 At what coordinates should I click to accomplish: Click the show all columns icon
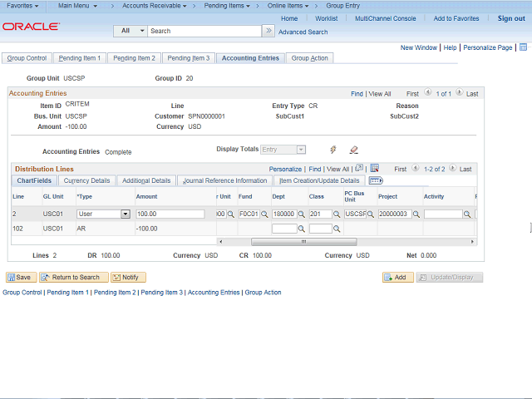(376, 180)
